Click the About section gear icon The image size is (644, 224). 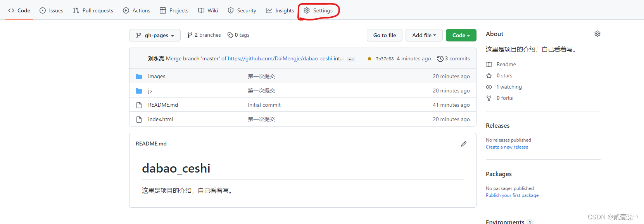click(597, 34)
